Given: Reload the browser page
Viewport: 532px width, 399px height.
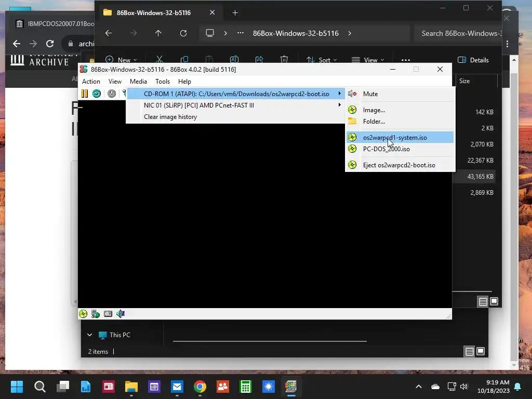Looking at the screenshot, I should pos(50,44).
